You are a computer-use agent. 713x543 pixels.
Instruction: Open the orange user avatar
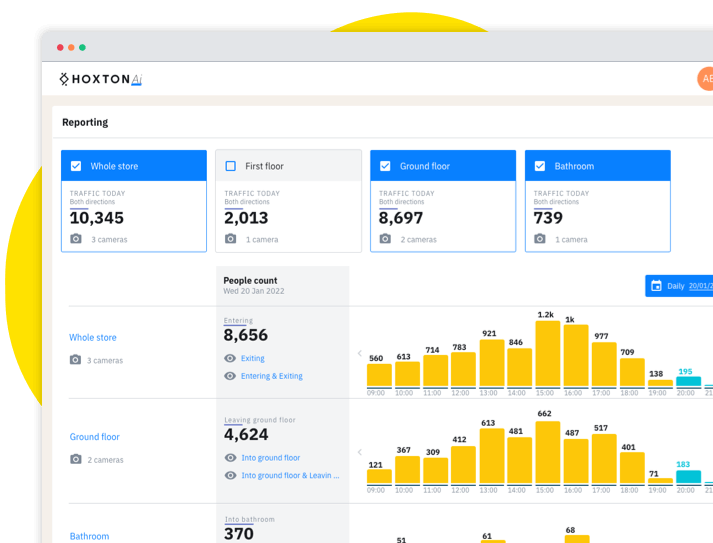(706, 79)
